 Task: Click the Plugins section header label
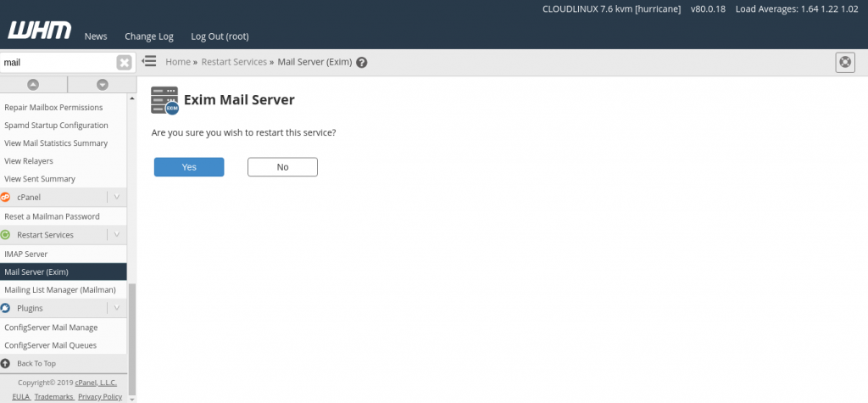pyautogui.click(x=30, y=308)
